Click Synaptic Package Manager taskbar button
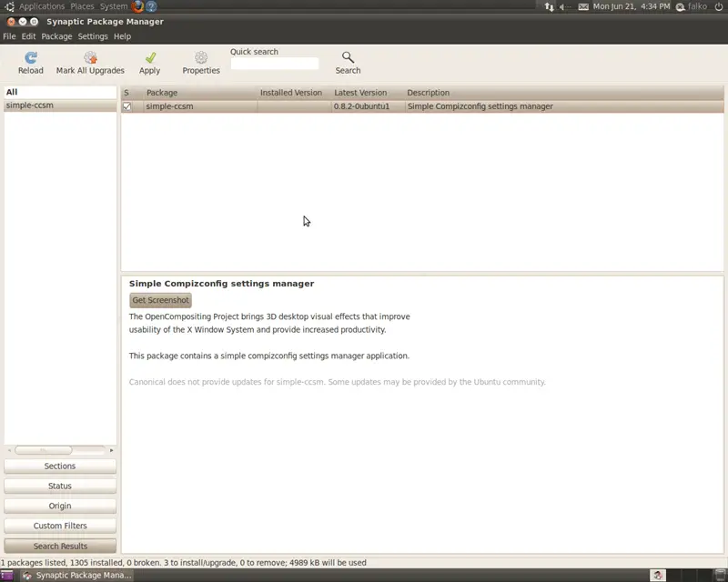Screen dimensions: 728x582 coord(77,576)
